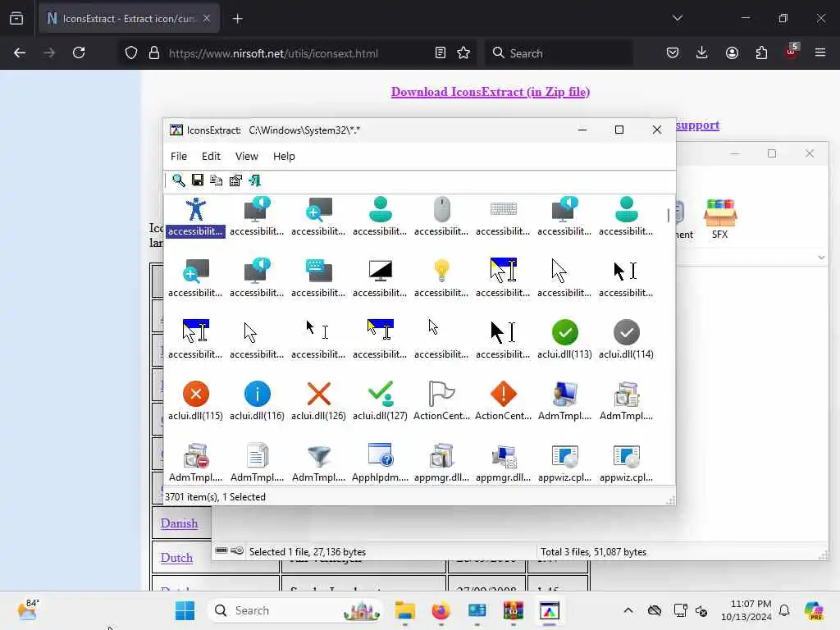
Task: Open the Dutch translation link
Action: [x=176, y=558]
